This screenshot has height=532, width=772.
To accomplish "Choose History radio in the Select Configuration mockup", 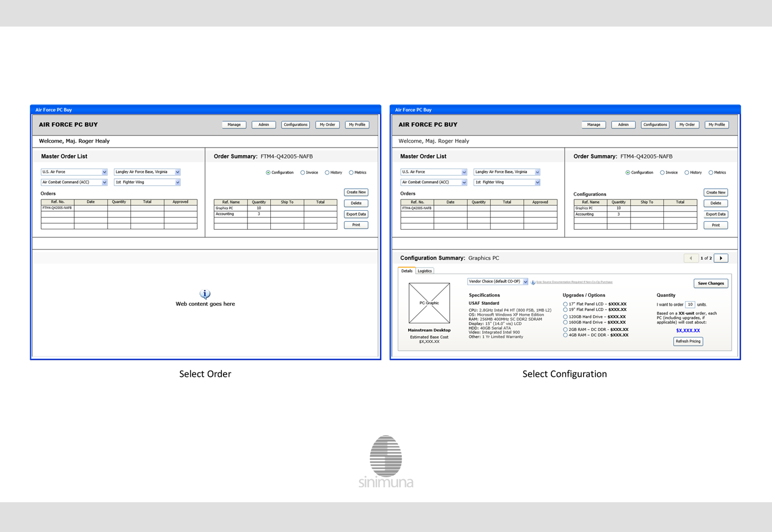I will [x=687, y=172].
